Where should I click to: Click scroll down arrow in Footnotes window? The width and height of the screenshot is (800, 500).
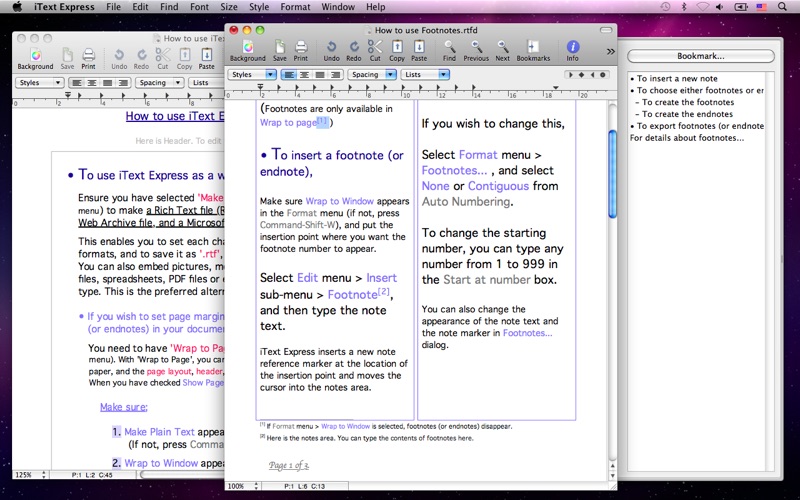(612, 476)
